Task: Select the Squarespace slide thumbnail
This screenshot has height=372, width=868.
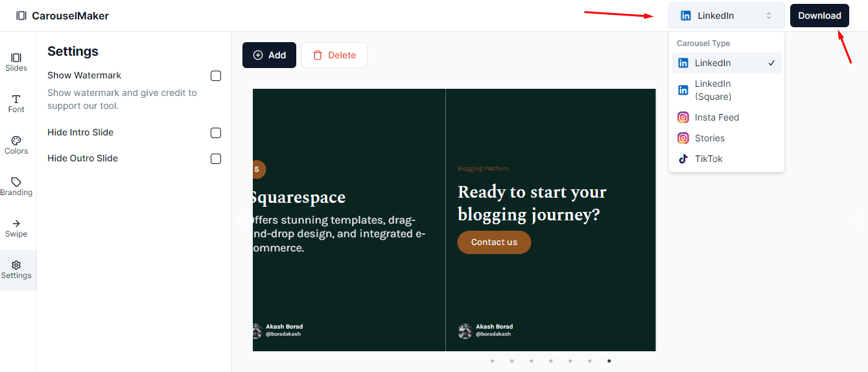Action: pyautogui.click(x=349, y=220)
